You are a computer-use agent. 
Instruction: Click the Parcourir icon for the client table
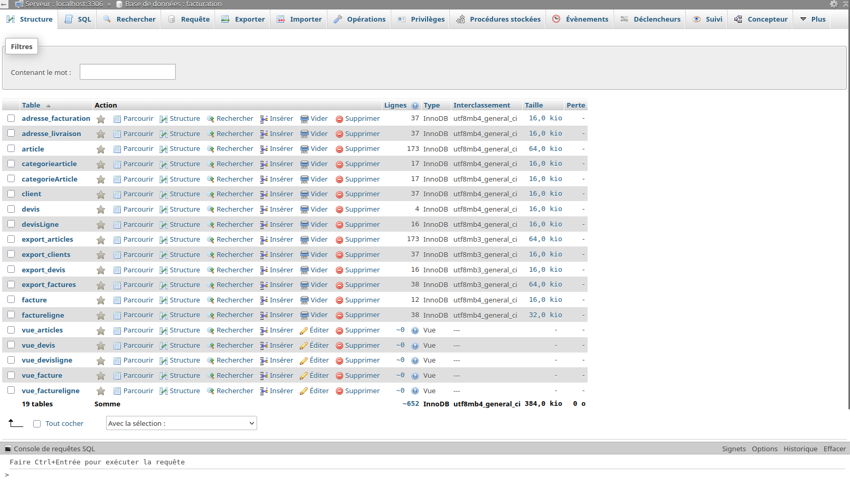(x=117, y=195)
